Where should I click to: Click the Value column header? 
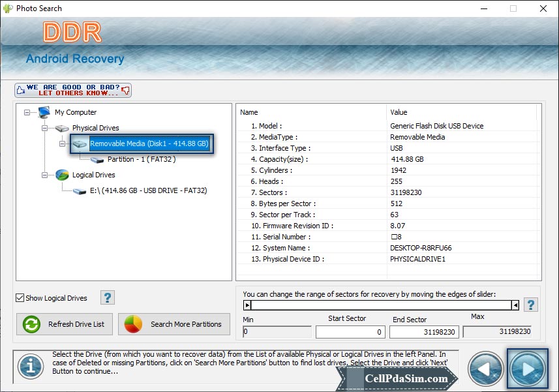(x=461, y=112)
